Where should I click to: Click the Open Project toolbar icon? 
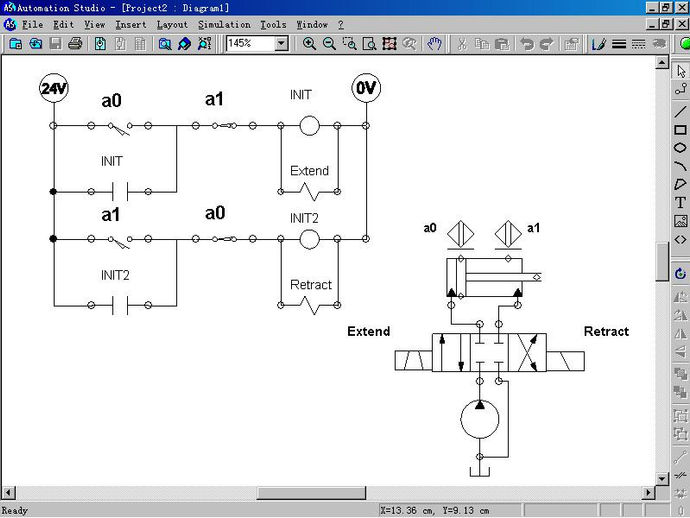tap(36, 44)
